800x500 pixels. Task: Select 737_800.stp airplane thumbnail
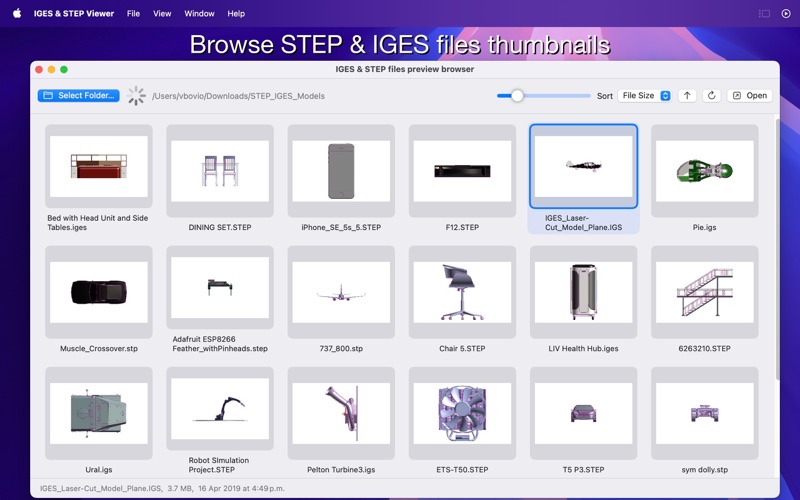(341, 292)
